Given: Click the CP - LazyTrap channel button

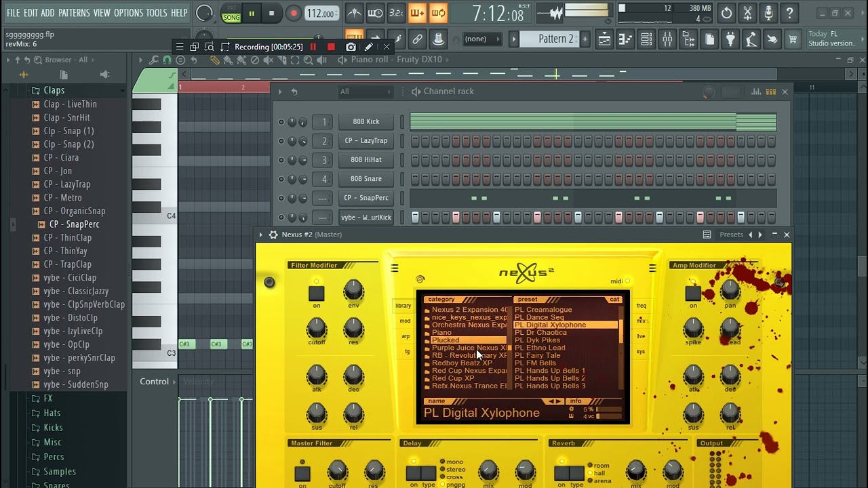Looking at the screenshot, I should [x=366, y=141].
